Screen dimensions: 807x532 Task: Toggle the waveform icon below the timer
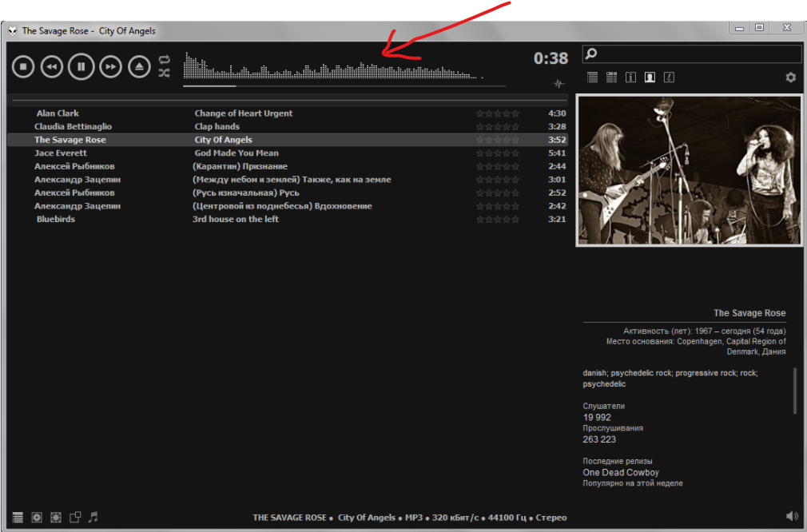point(559,83)
